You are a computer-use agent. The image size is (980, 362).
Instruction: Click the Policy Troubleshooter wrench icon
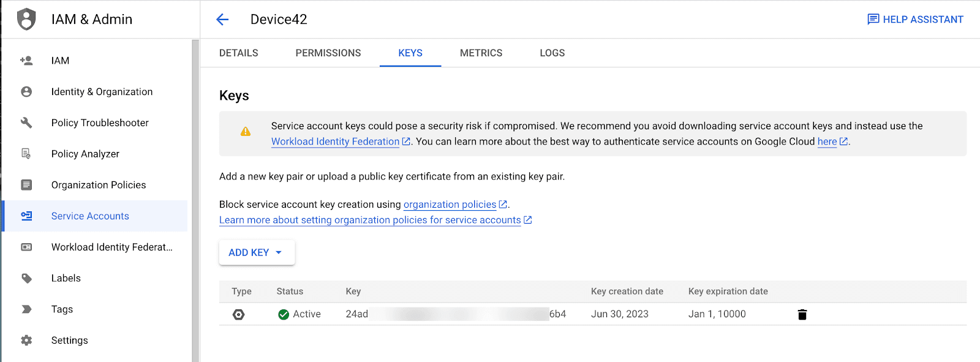click(x=26, y=123)
